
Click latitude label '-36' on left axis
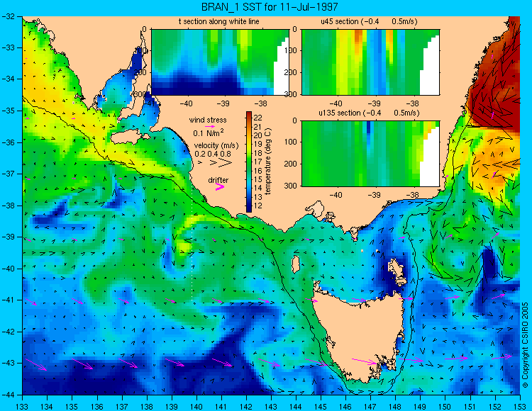click(8, 142)
